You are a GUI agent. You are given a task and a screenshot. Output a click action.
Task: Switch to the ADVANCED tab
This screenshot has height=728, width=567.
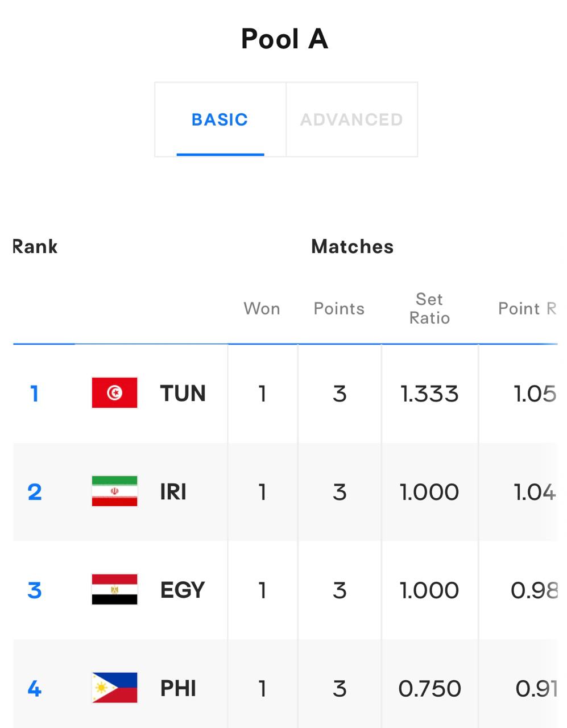[351, 119]
